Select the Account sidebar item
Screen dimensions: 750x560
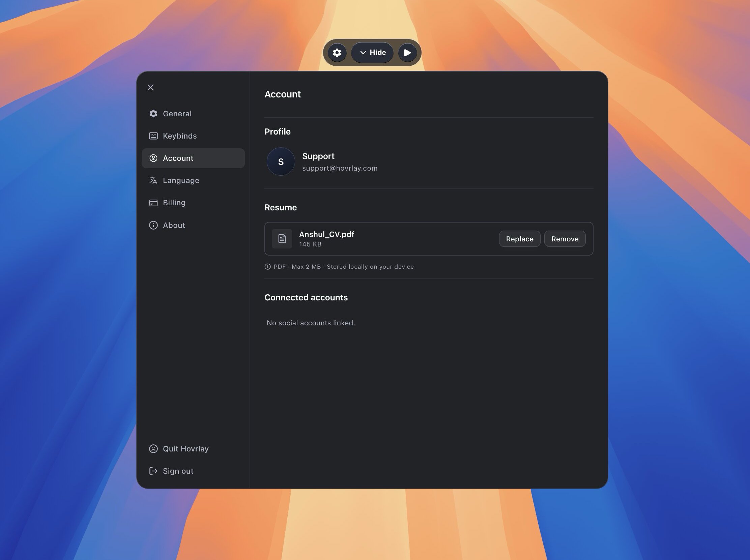tap(193, 158)
